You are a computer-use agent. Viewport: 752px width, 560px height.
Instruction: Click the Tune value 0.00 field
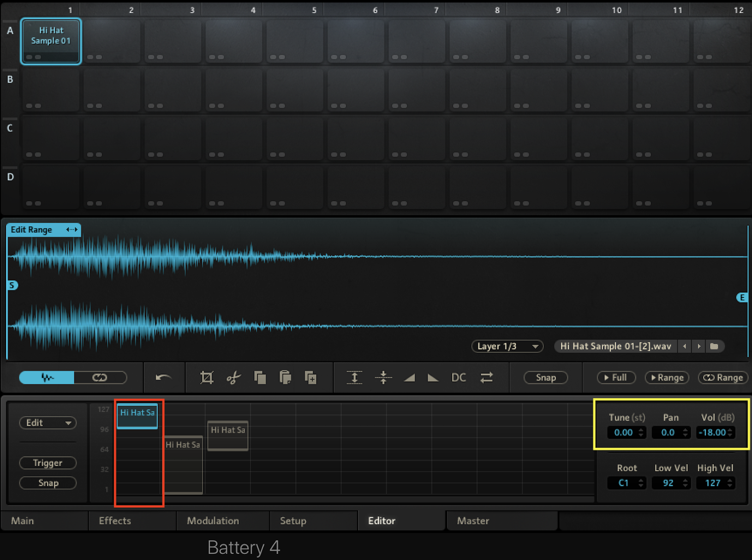pos(623,433)
